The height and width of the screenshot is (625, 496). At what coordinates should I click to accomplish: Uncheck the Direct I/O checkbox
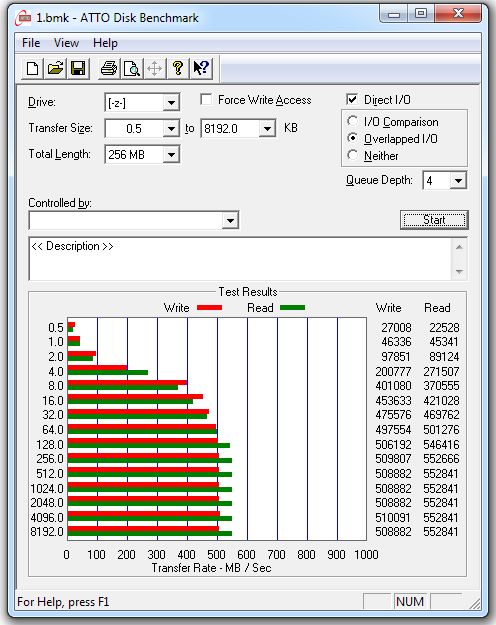(x=352, y=99)
